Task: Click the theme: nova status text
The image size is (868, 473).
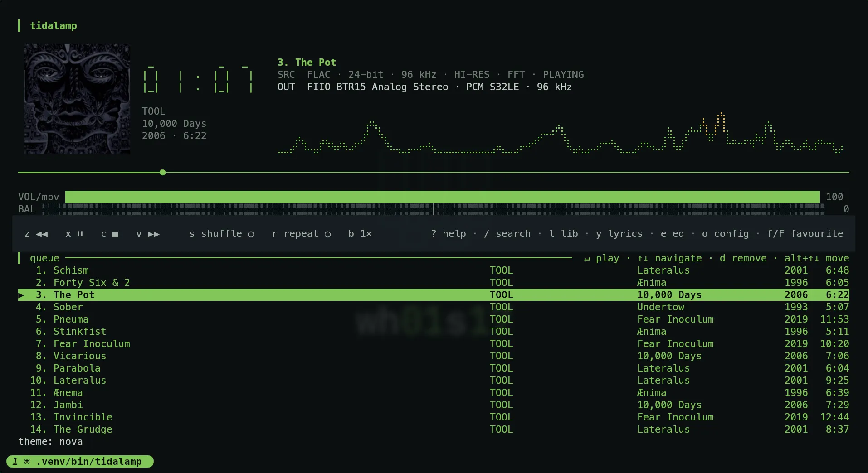Action: (x=50, y=442)
